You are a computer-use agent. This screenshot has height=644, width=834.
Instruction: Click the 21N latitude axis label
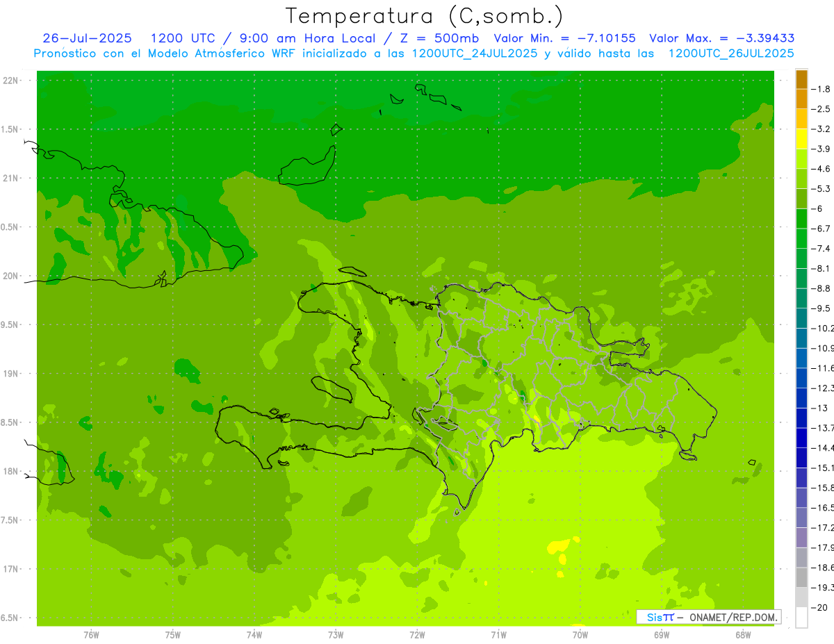click(11, 178)
